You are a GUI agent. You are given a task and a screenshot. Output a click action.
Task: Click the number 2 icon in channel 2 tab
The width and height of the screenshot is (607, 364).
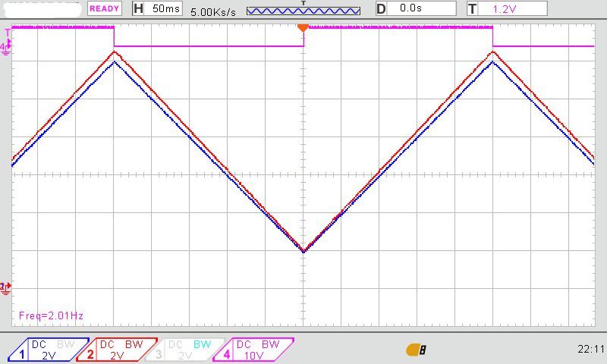pyautogui.click(x=90, y=354)
